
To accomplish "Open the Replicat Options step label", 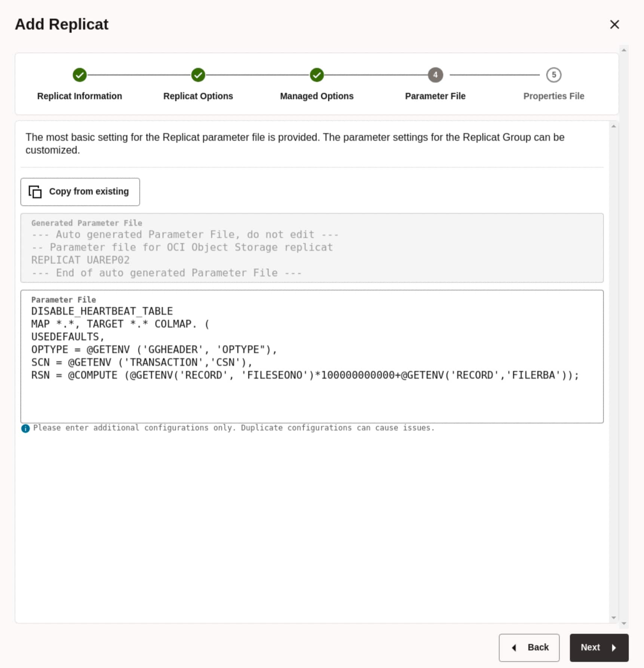I will tap(198, 96).
